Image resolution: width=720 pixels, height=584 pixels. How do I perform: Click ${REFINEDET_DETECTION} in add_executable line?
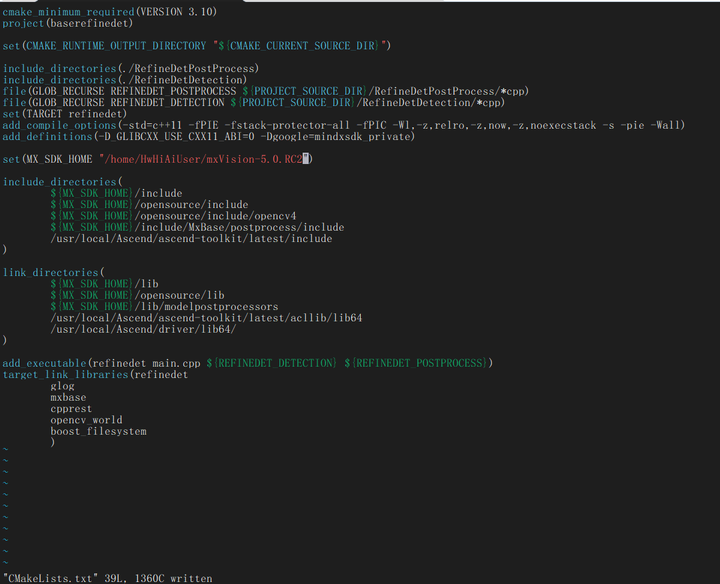tap(271, 363)
